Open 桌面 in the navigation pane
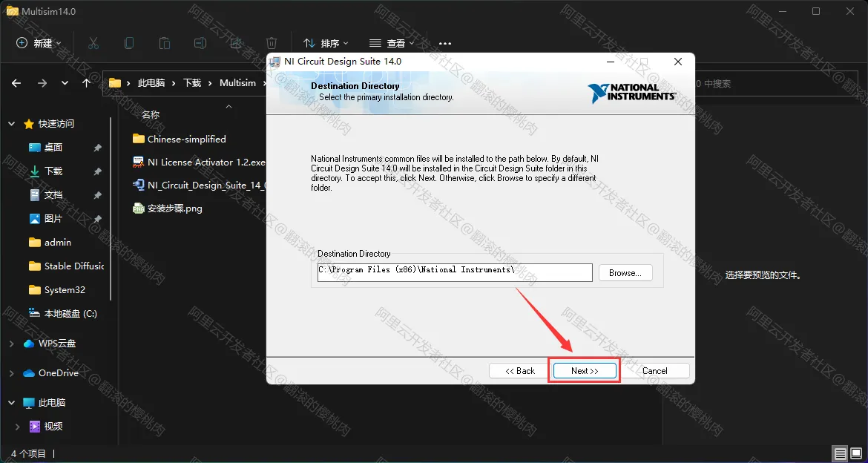This screenshot has width=868, height=463. coord(53,148)
